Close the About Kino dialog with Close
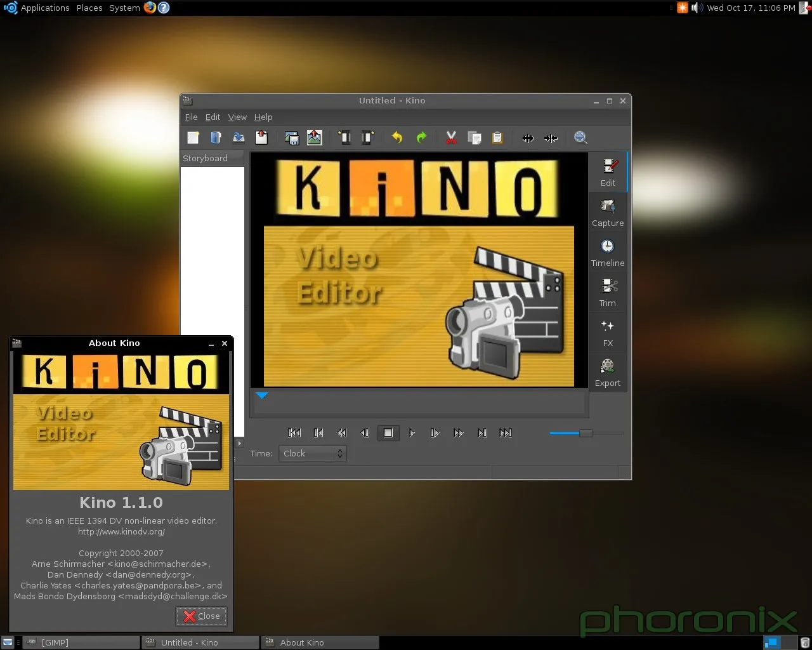Image resolution: width=812 pixels, height=650 pixels. (x=202, y=616)
